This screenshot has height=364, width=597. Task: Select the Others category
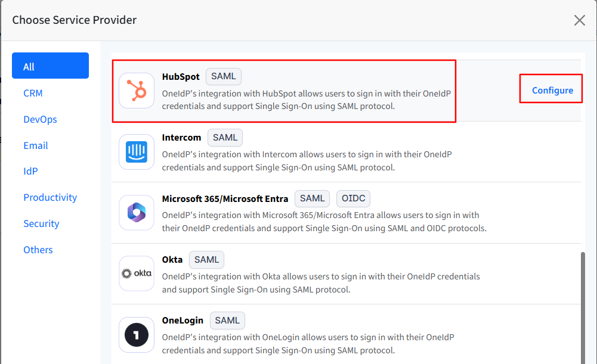coord(38,250)
